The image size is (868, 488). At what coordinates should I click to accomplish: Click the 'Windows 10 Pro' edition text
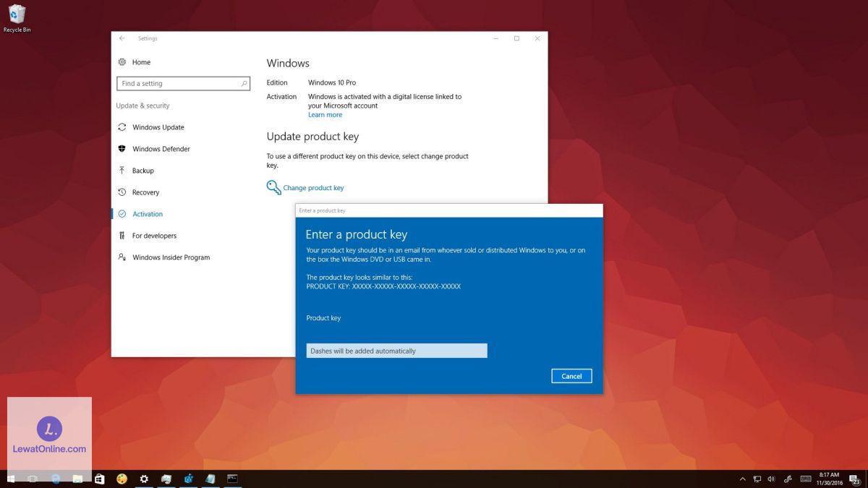[332, 82]
